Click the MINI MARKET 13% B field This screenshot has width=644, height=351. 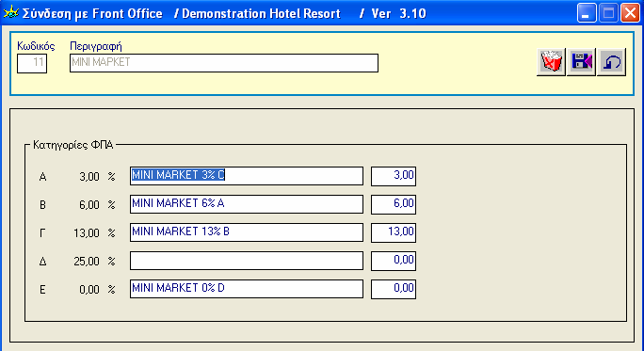(247, 232)
